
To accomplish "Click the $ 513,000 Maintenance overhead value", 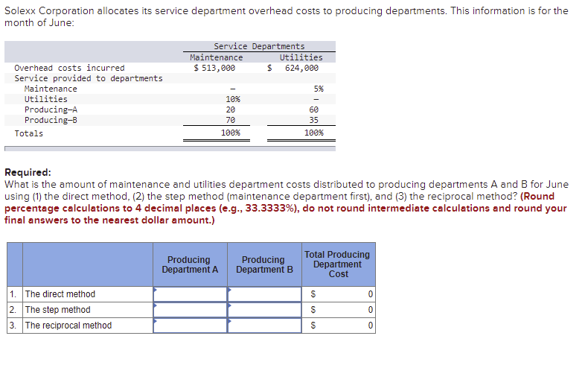I will point(214,68).
